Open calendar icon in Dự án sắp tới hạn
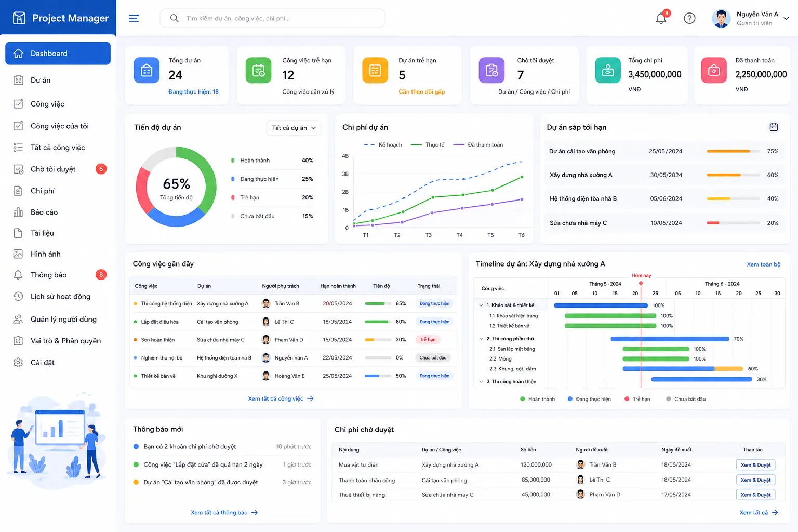 pos(774,127)
